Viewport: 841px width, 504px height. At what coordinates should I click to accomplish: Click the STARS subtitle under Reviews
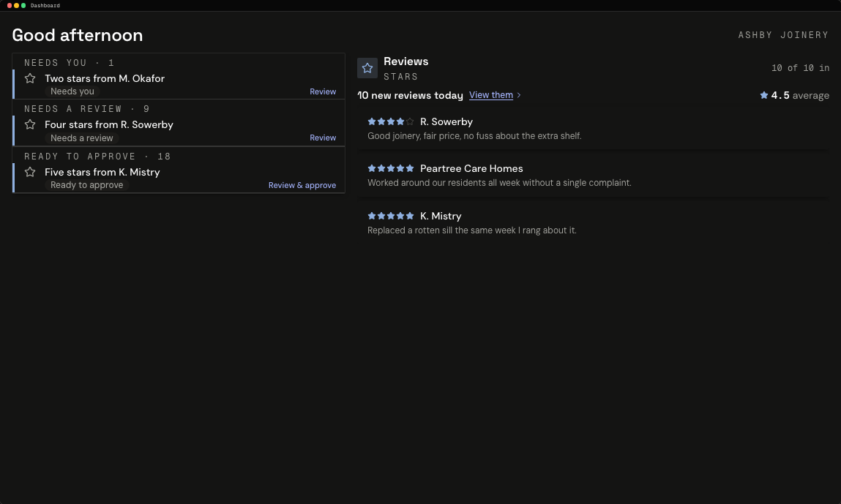click(x=400, y=77)
